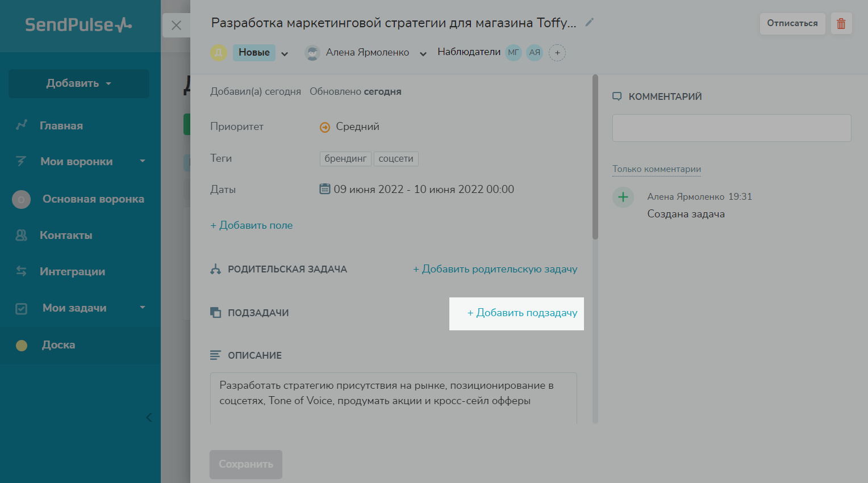Click the АЯ observer avatar
Image resolution: width=868 pixels, height=483 pixels.
[535, 53]
